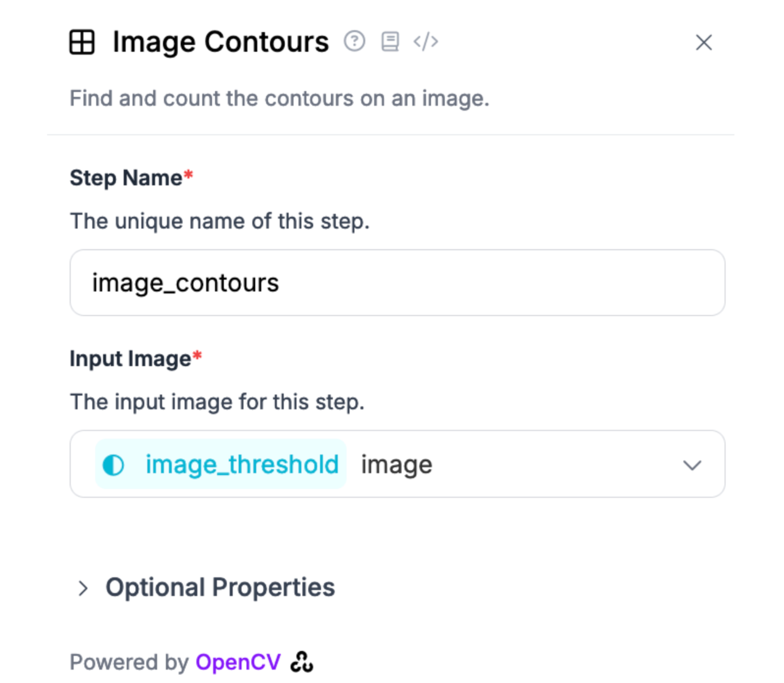Screen dimensions: 784x683
Task: Click the Input Image label
Action: [x=130, y=359]
